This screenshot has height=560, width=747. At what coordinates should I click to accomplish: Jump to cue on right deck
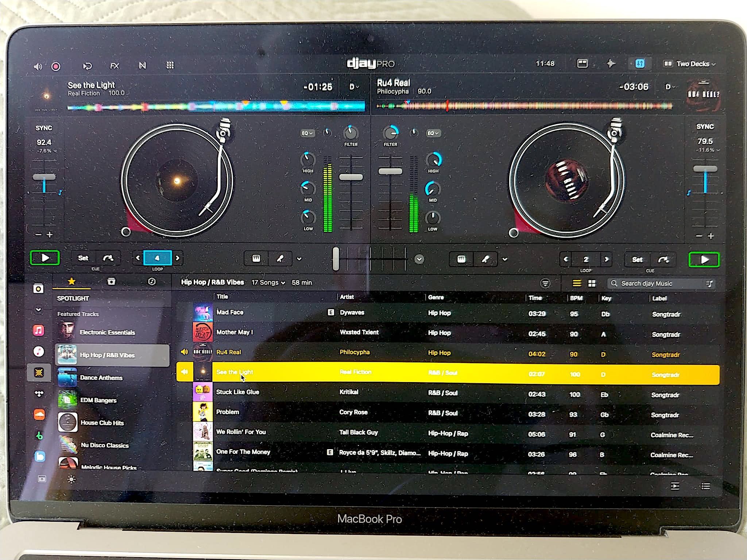pyautogui.click(x=663, y=260)
